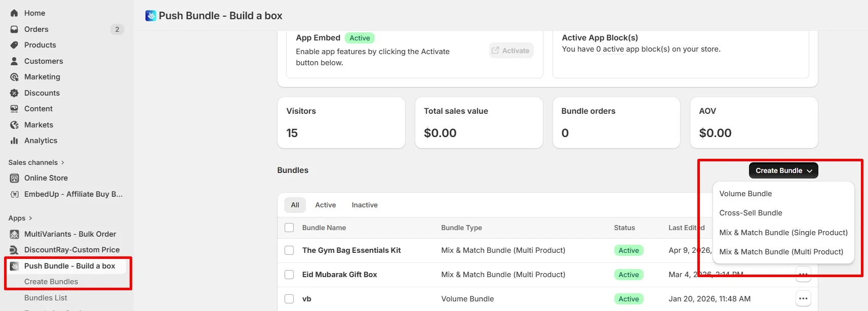Switch to the Inactive bundles tab
This screenshot has width=868, height=311.
pos(365,205)
